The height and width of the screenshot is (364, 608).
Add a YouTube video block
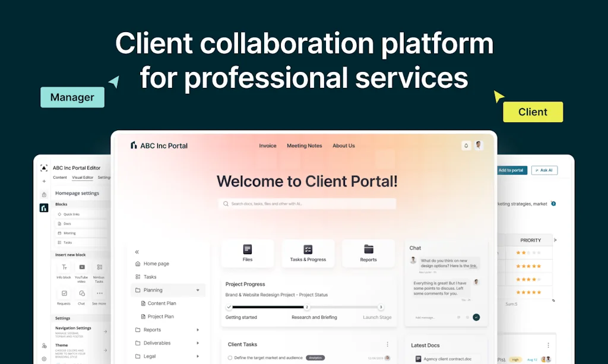pyautogui.click(x=82, y=267)
